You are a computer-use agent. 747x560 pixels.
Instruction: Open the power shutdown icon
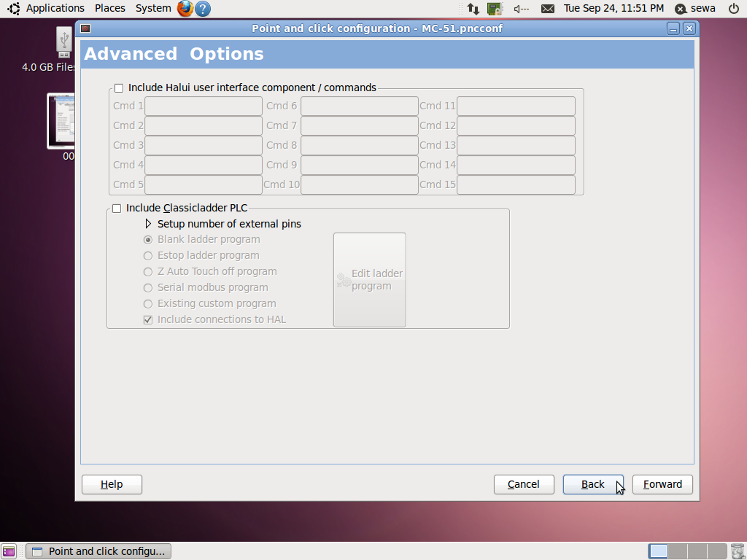734,8
